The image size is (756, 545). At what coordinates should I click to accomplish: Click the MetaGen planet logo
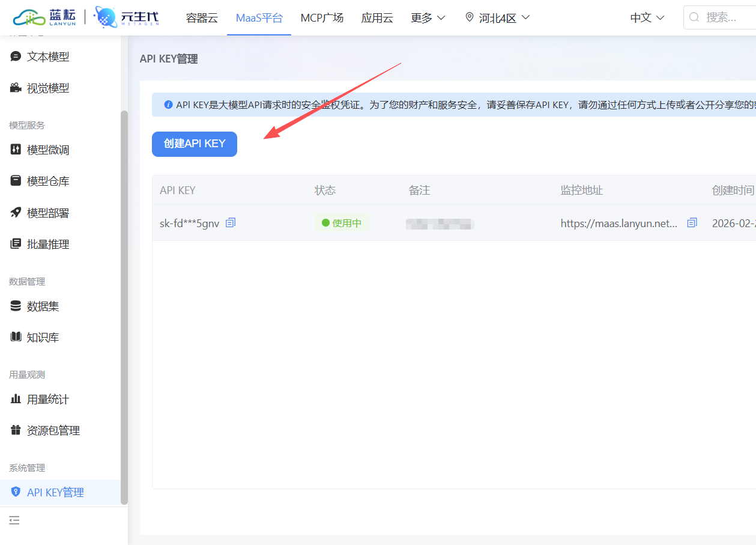[127, 17]
